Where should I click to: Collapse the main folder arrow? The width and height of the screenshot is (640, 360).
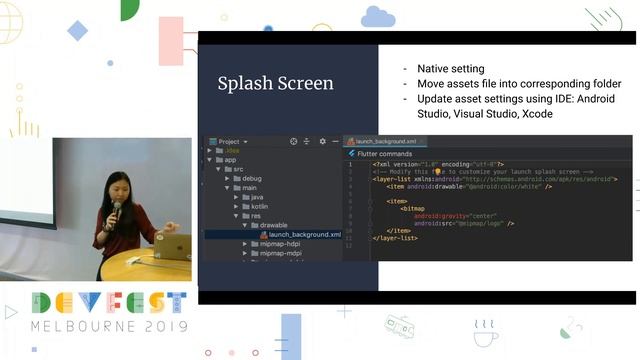tap(227, 188)
